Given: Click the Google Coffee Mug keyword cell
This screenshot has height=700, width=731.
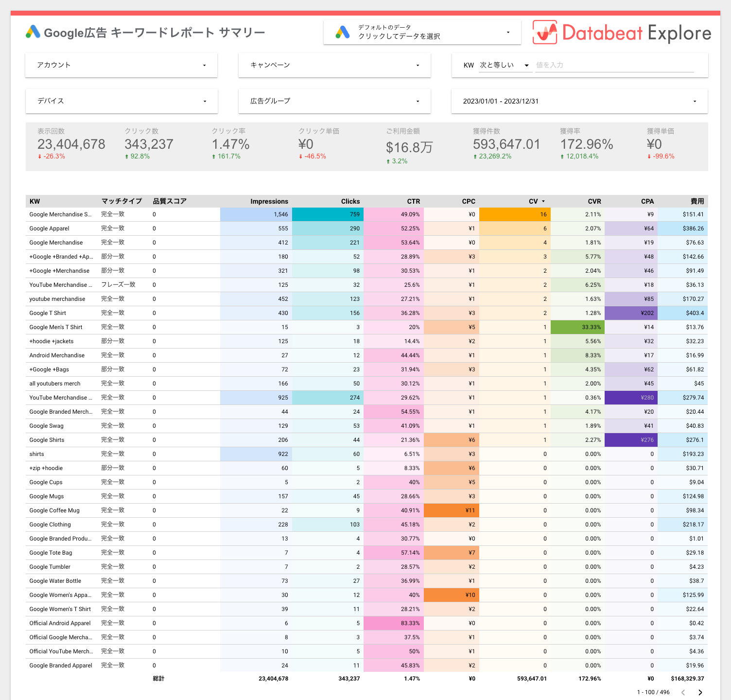Looking at the screenshot, I should [x=54, y=510].
